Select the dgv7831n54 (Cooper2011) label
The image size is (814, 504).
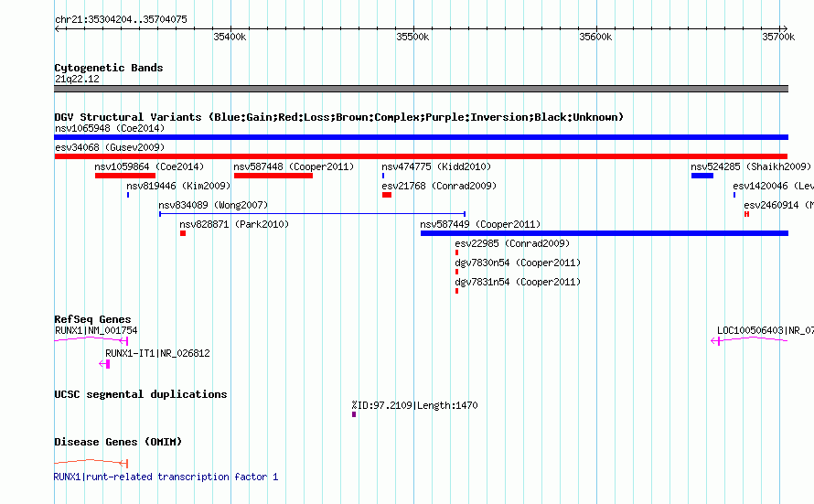[518, 282]
